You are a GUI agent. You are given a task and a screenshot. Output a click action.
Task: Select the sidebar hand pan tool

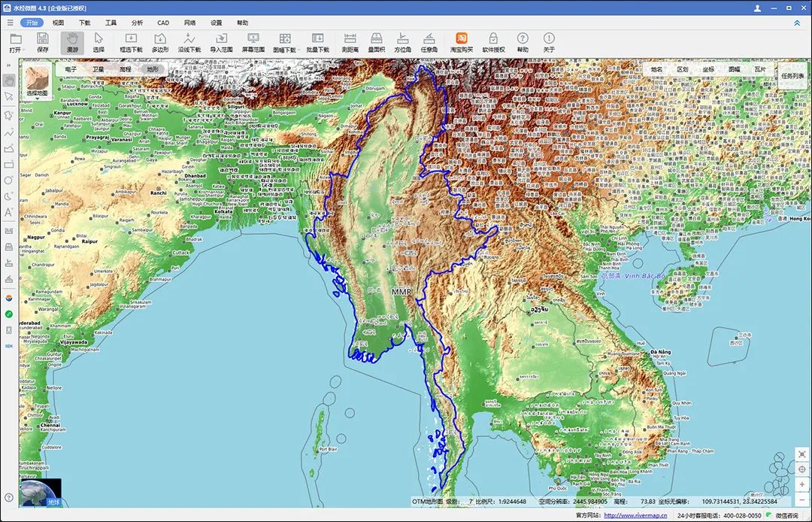(x=9, y=80)
